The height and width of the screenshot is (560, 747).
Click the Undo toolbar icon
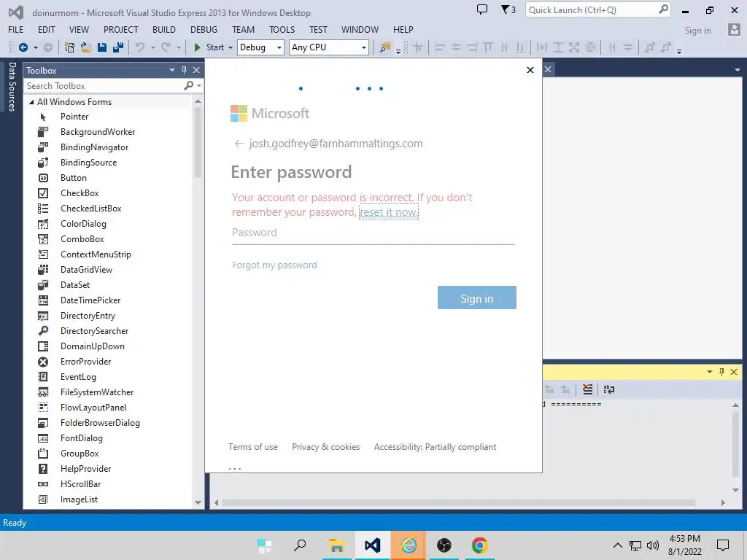pos(140,47)
